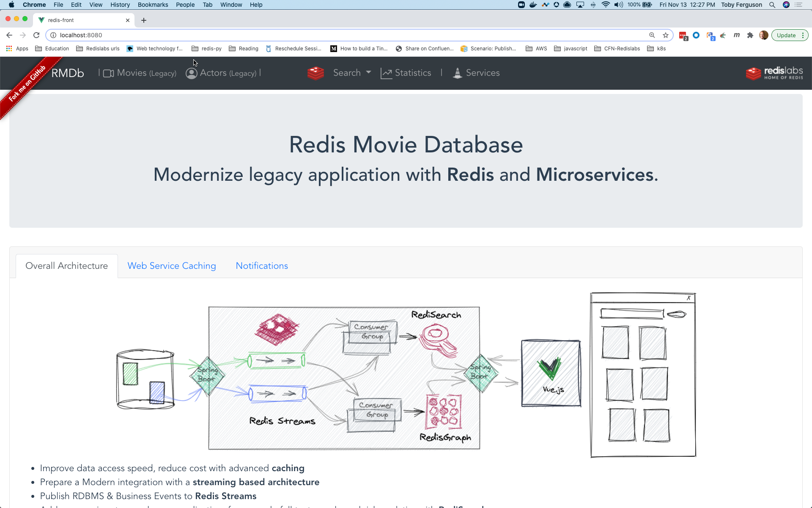This screenshot has width=812, height=508.
Task: Open Actors (Legacy) person icon link
Action: pyautogui.click(x=192, y=73)
